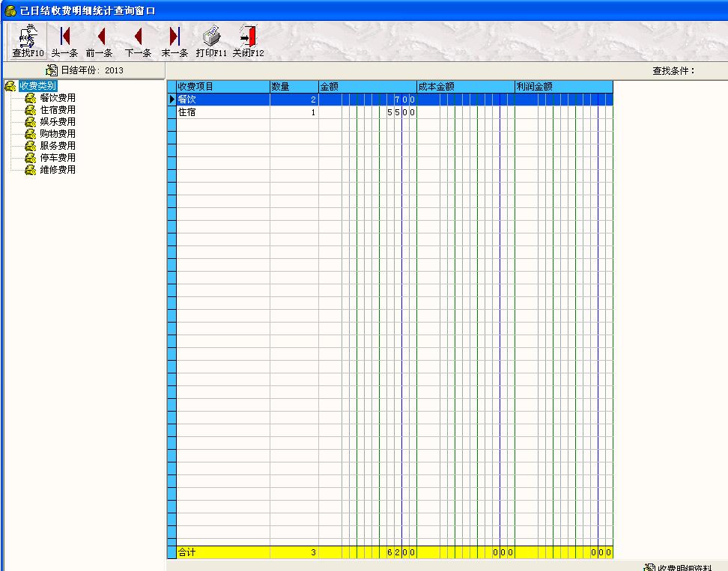Select 服务费用 in the category tree
The height and width of the screenshot is (571, 728).
click(x=58, y=146)
